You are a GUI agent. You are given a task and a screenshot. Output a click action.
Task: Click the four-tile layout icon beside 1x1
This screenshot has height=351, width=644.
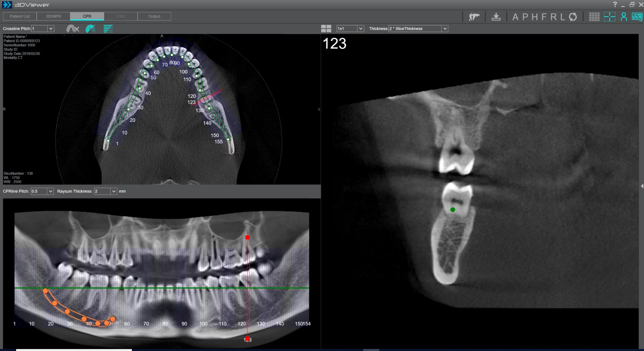(x=326, y=29)
